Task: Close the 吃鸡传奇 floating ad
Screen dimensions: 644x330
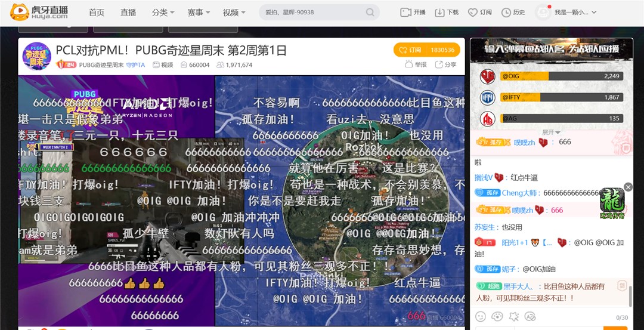Action: point(628,187)
